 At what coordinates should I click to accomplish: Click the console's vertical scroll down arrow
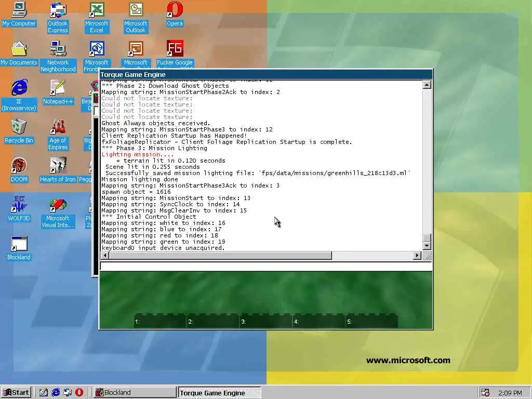coord(427,246)
